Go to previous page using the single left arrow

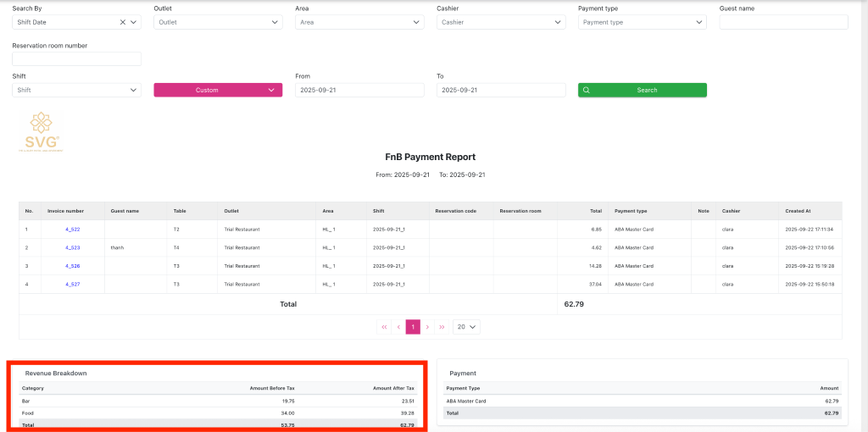[x=398, y=326]
